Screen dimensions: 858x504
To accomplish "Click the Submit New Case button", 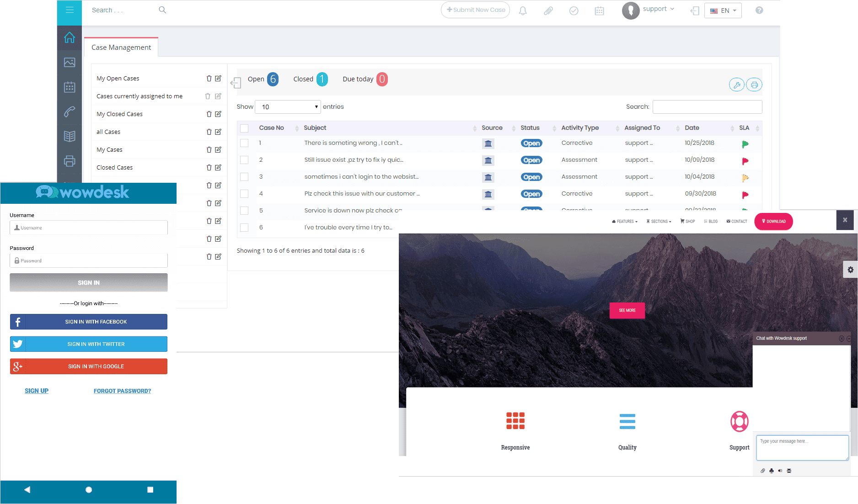I will pyautogui.click(x=475, y=10).
